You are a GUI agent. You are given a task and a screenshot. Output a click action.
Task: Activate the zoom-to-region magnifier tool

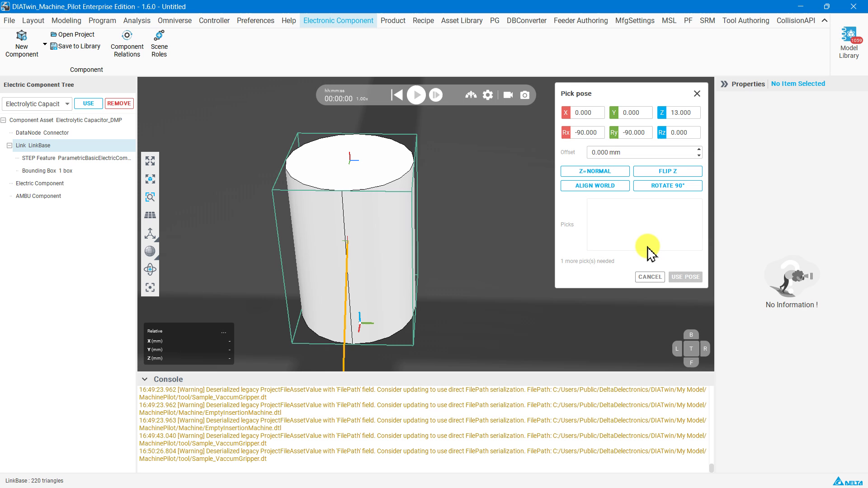coord(150,197)
